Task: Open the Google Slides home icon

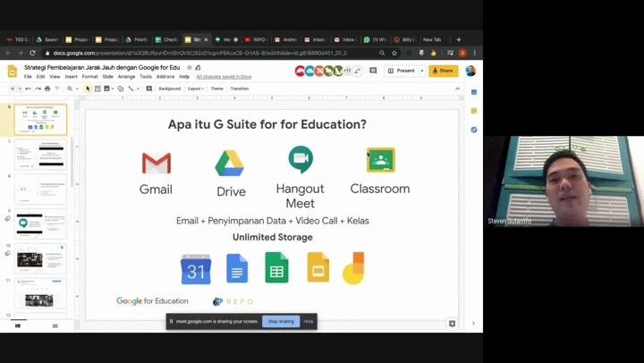Action: point(13,71)
